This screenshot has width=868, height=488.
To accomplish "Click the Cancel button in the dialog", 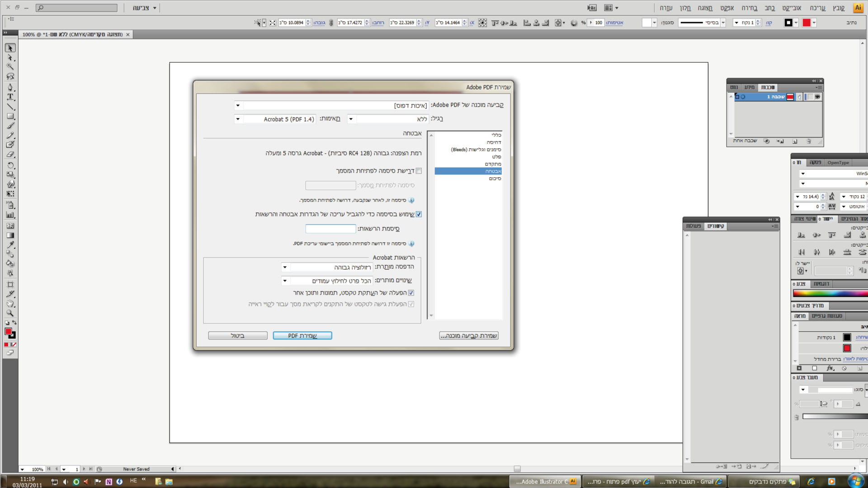I will pyautogui.click(x=237, y=336).
